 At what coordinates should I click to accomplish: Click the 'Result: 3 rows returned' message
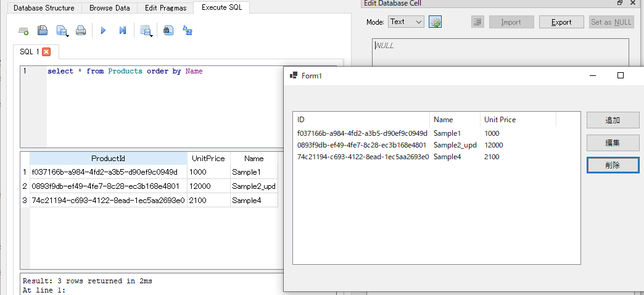point(87,281)
